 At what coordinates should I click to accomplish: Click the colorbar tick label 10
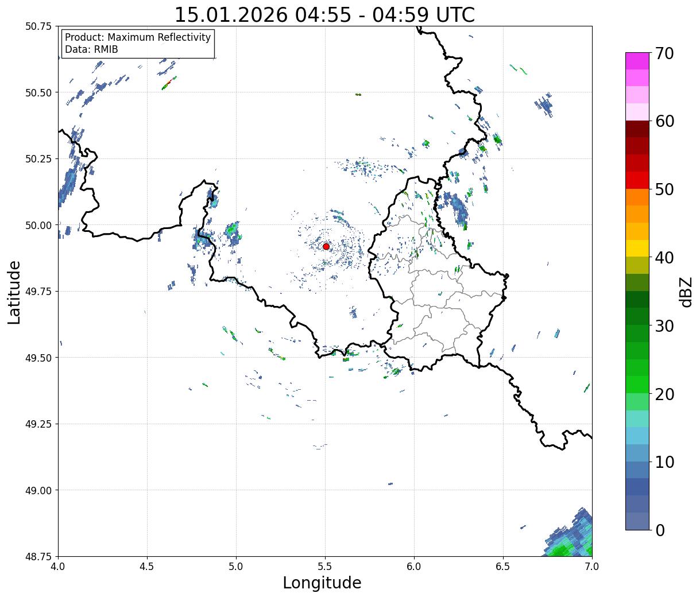click(664, 462)
